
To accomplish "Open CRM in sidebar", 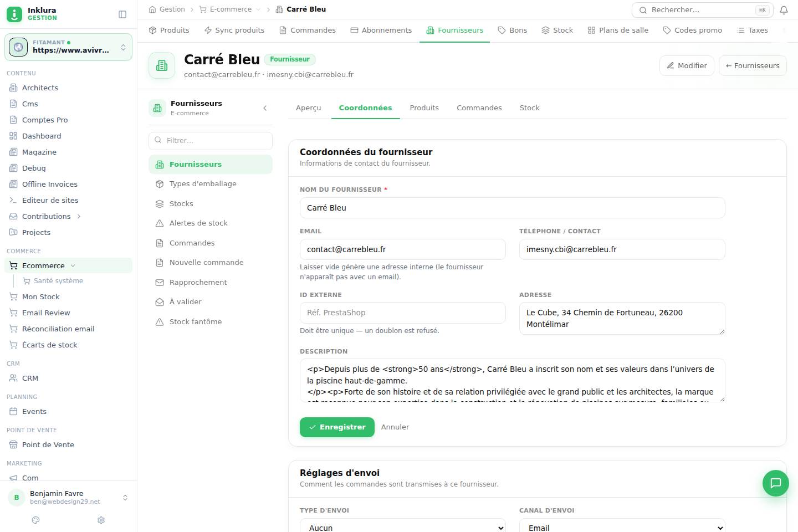I will pos(68,378).
